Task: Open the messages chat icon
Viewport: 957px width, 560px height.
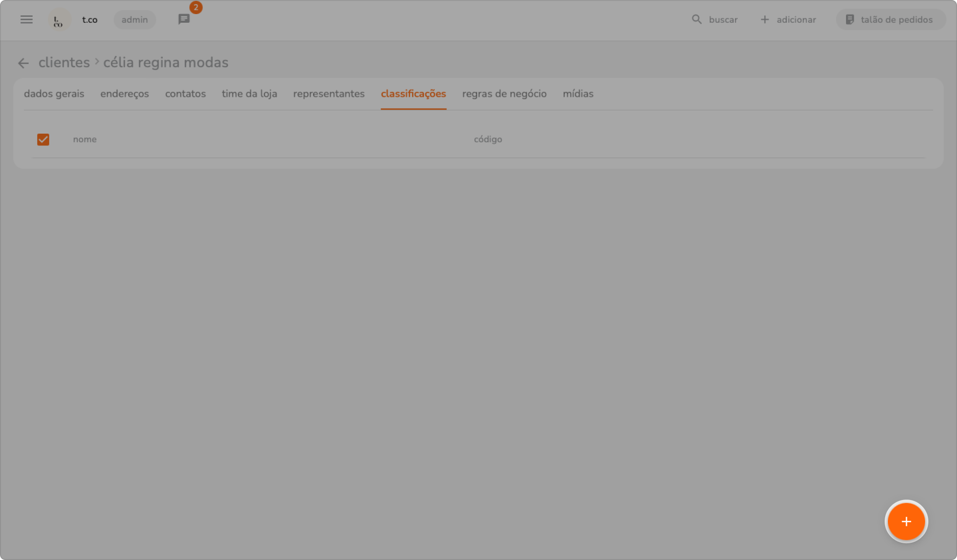Action: click(x=184, y=20)
